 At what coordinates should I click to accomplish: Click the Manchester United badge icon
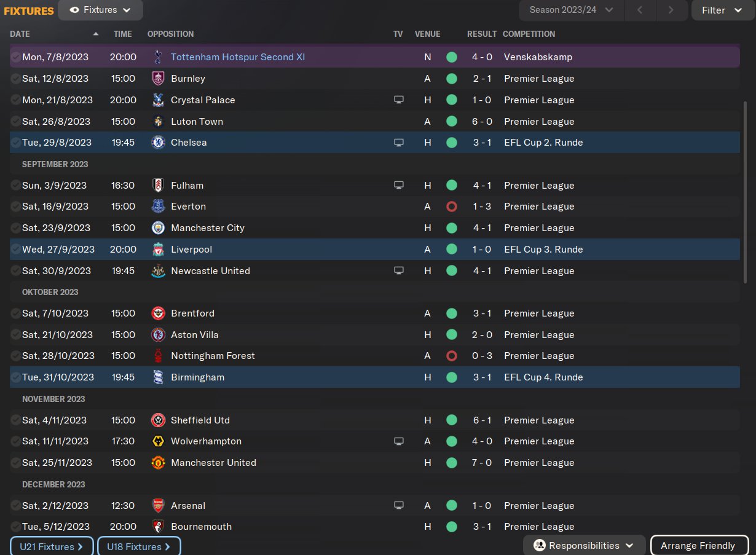click(158, 463)
